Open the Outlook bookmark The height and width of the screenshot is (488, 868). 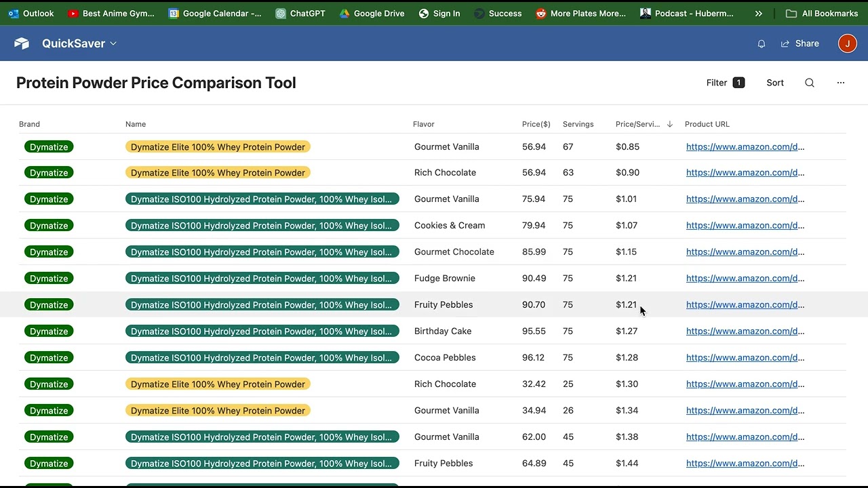coord(31,13)
